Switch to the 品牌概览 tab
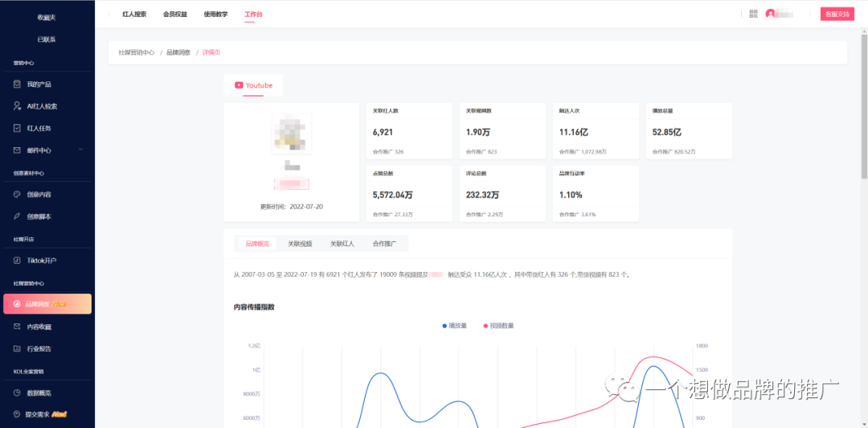Viewport: 868px width, 428px height. [x=257, y=244]
